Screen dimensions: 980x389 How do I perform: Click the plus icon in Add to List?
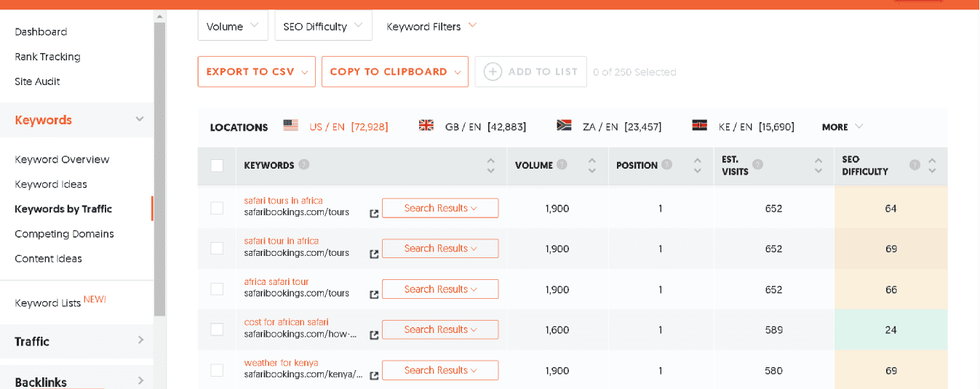pyautogui.click(x=493, y=71)
